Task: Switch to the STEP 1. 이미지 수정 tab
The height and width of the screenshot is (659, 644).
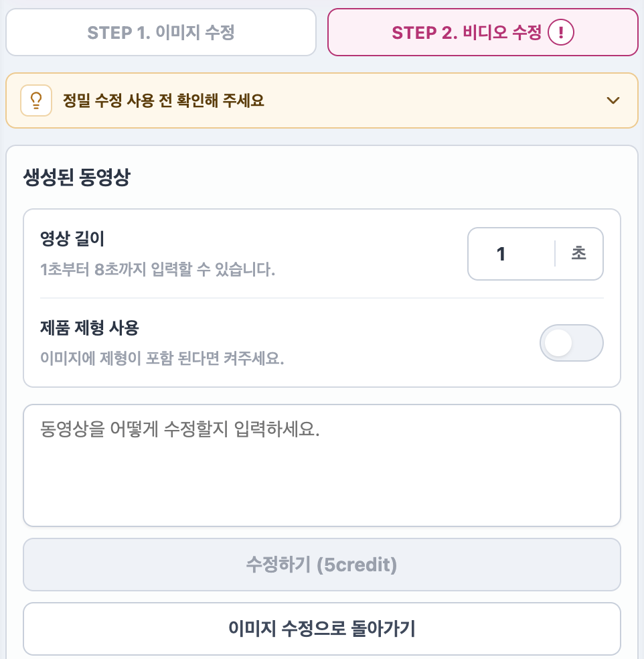Action: click(161, 32)
